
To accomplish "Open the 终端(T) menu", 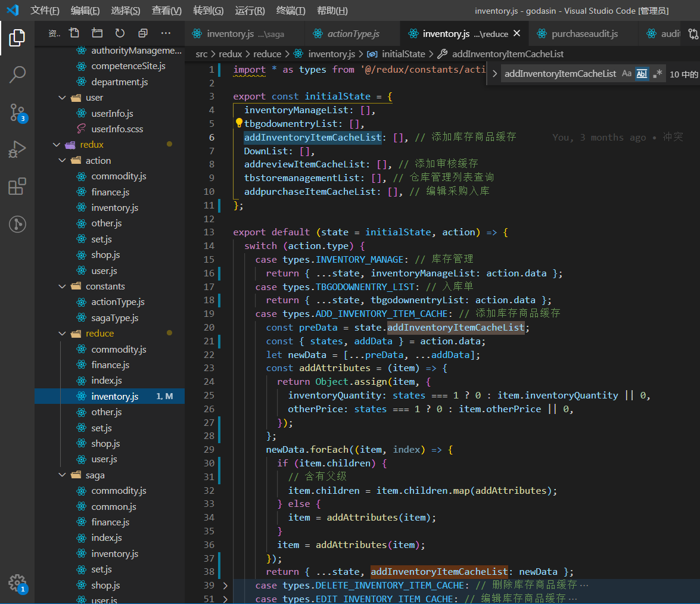I will point(291,10).
